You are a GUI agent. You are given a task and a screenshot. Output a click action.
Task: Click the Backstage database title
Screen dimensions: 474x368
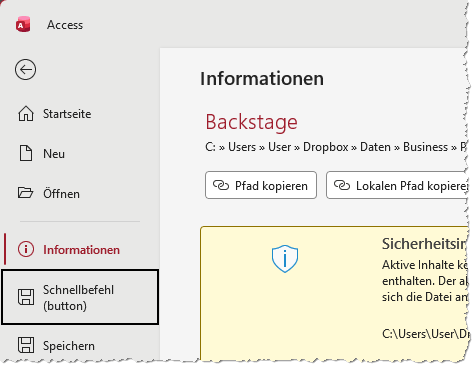click(251, 122)
